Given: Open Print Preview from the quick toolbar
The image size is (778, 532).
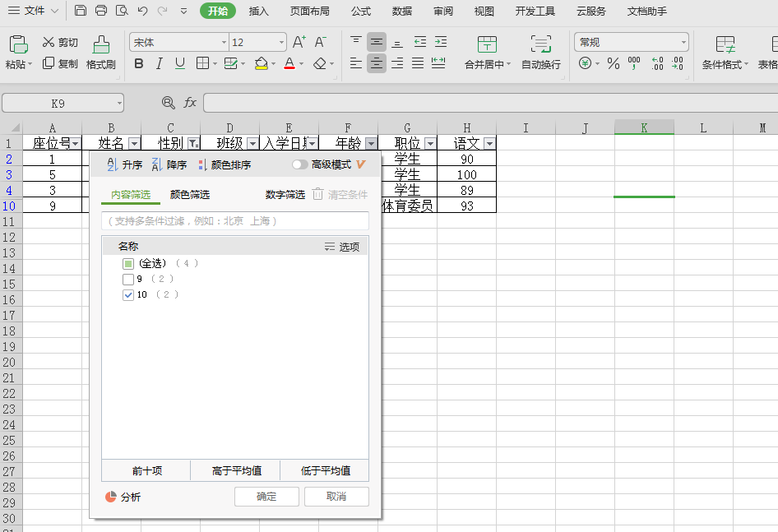Looking at the screenshot, I should pos(122,11).
